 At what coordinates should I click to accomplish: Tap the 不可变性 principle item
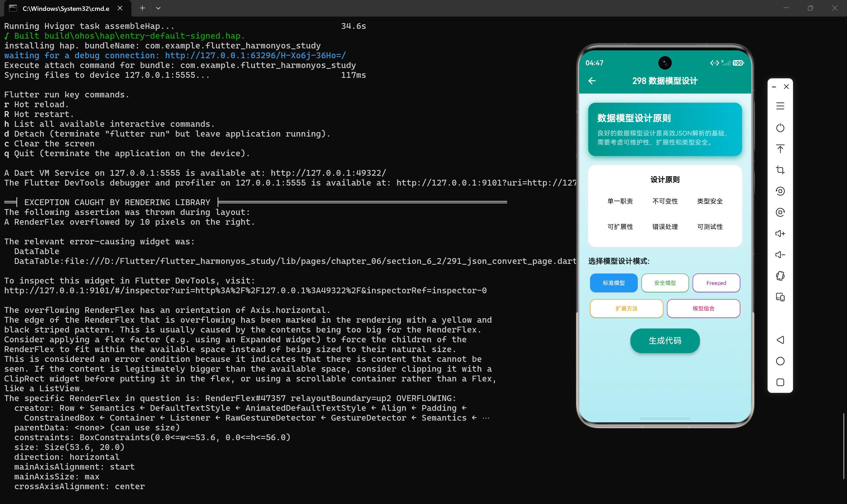coord(665,201)
